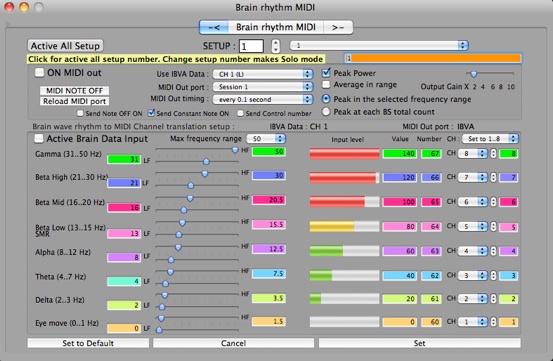Open the Set to 1..8 channel menu
553x361 pixels.
pos(490,139)
